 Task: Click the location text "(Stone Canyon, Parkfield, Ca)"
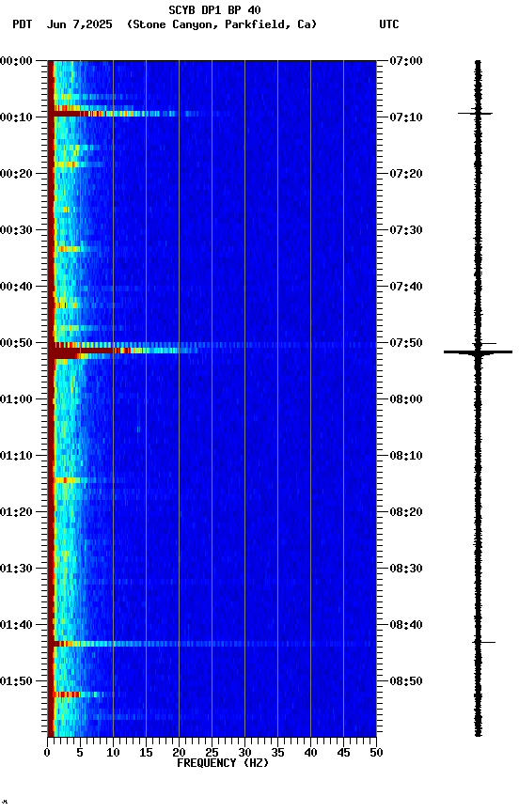pos(222,24)
